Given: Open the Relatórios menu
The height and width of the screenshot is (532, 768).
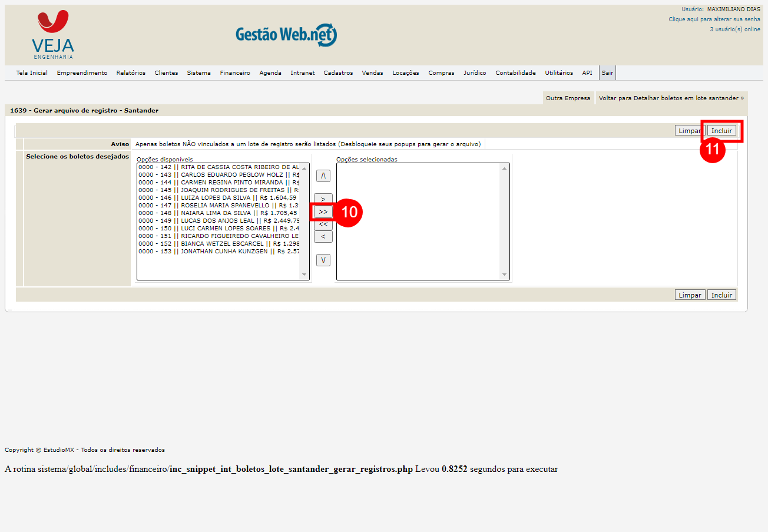Looking at the screenshot, I should pos(131,73).
